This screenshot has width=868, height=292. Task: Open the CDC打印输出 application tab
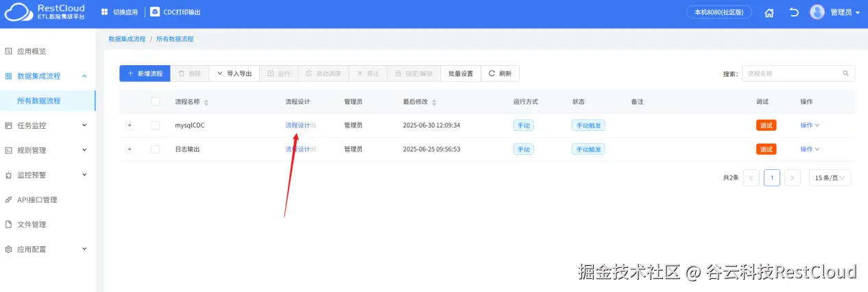pos(176,12)
